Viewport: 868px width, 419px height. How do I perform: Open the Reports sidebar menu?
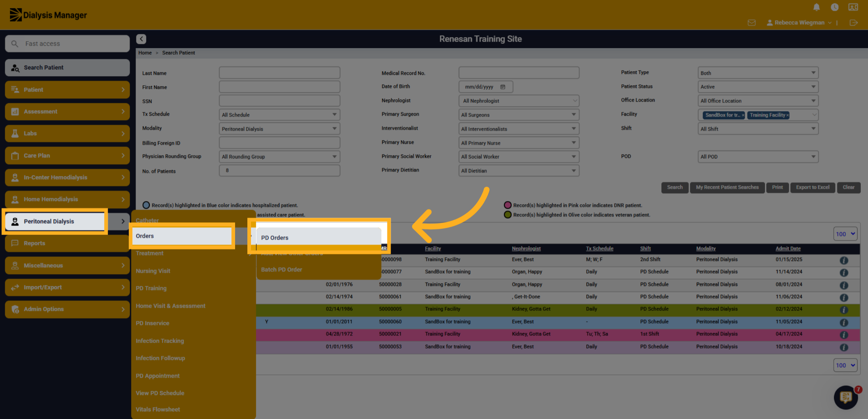67,243
